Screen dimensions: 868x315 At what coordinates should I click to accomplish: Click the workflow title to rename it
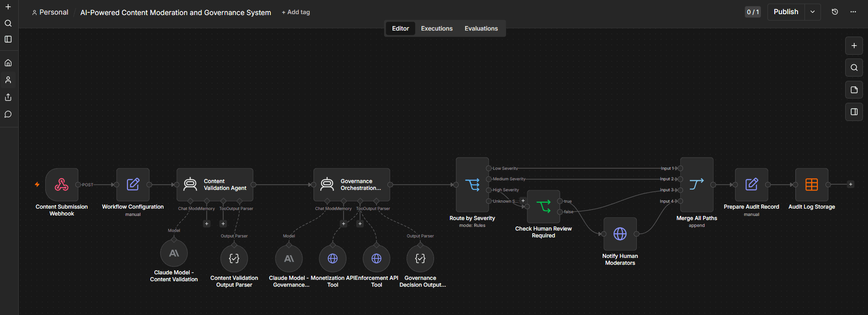(175, 12)
